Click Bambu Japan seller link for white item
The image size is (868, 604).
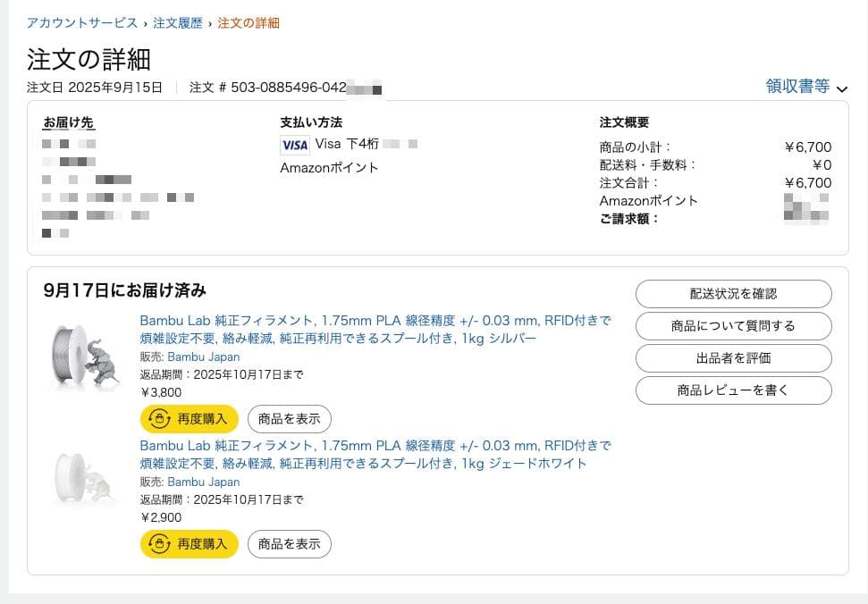click(203, 482)
